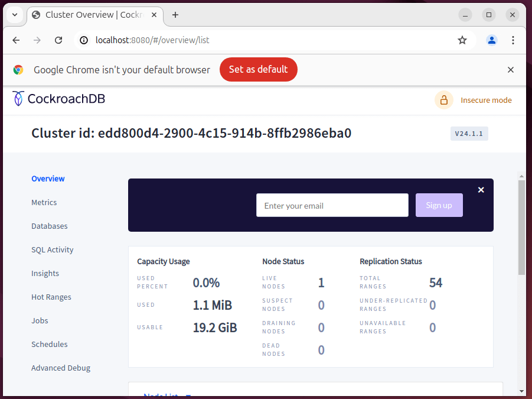The height and width of the screenshot is (399, 532).
Task: Open Advanced Debug page
Action: point(61,368)
